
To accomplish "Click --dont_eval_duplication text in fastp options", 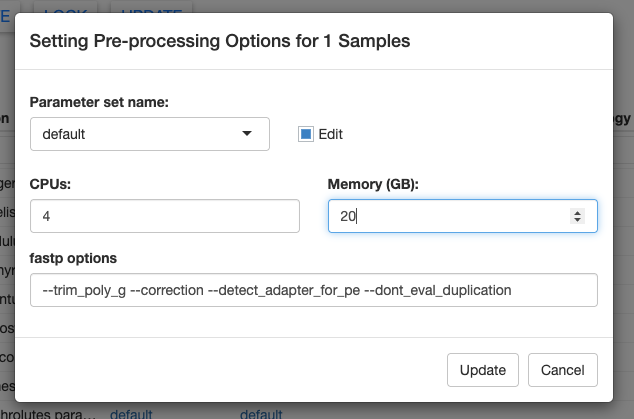I will [x=438, y=290].
